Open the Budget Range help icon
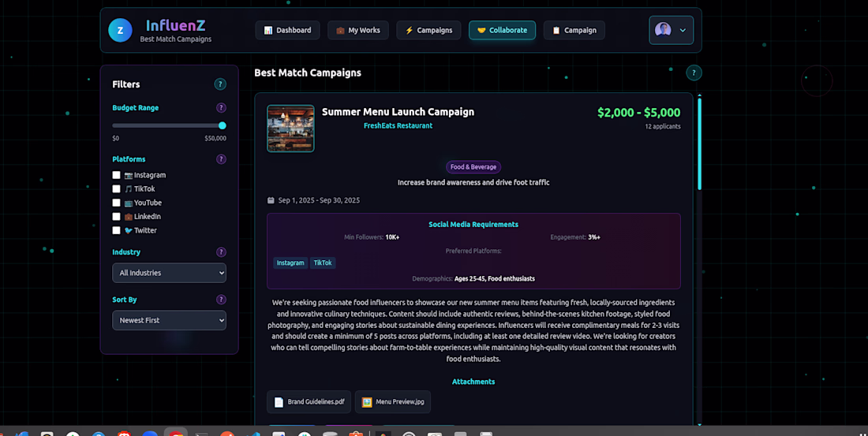868x436 pixels. click(x=221, y=108)
